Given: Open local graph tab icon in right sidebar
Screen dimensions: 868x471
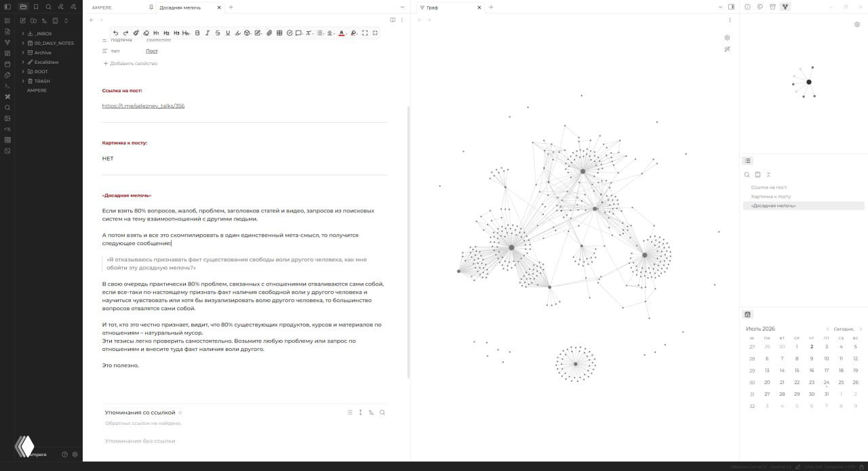Looking at the screenshot, I should pyautogui.click(x=785, y=7).
